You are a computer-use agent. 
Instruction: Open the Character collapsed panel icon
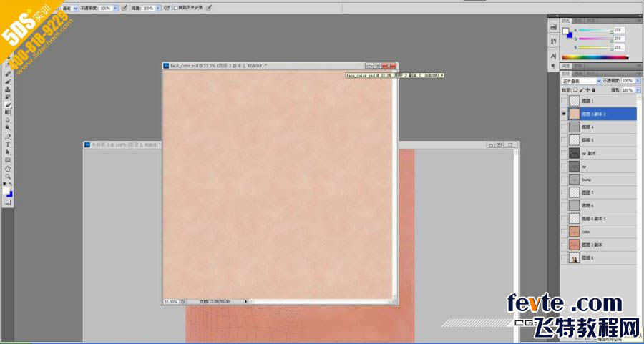[x=553, y=56]
